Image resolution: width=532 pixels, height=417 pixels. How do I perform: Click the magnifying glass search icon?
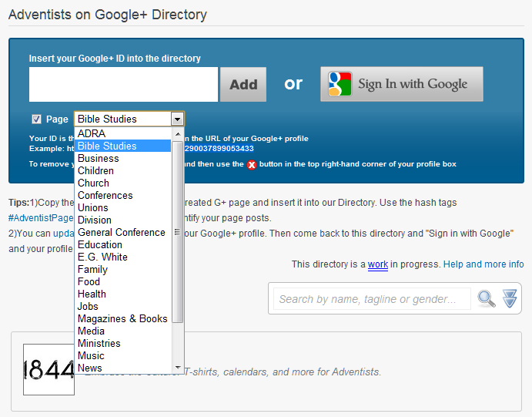[487, 299]
